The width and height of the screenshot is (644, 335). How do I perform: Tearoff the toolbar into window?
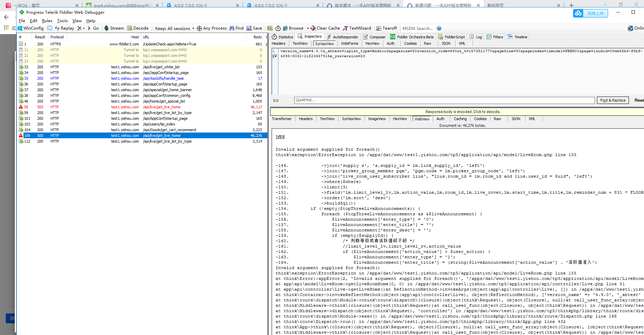pos(387,28)
